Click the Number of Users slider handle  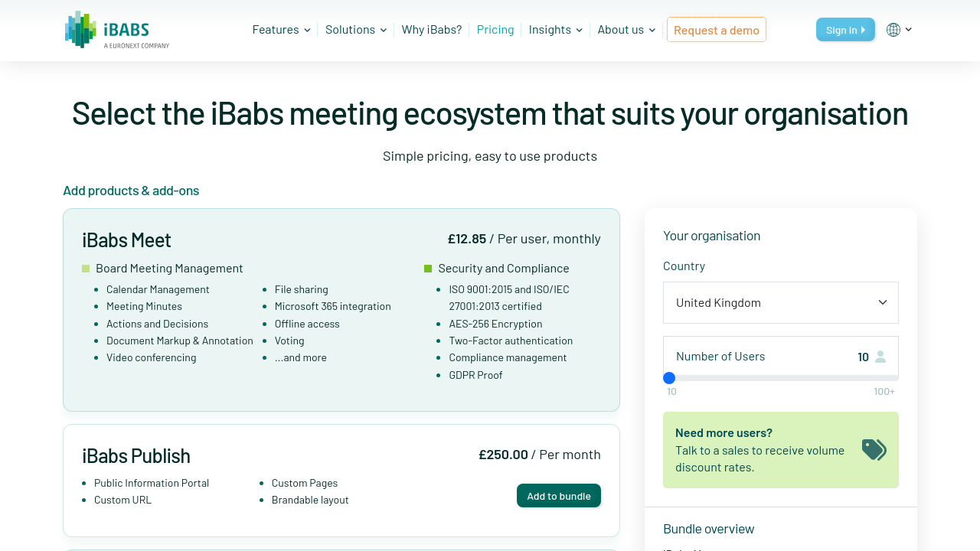[x=669, y=378]
